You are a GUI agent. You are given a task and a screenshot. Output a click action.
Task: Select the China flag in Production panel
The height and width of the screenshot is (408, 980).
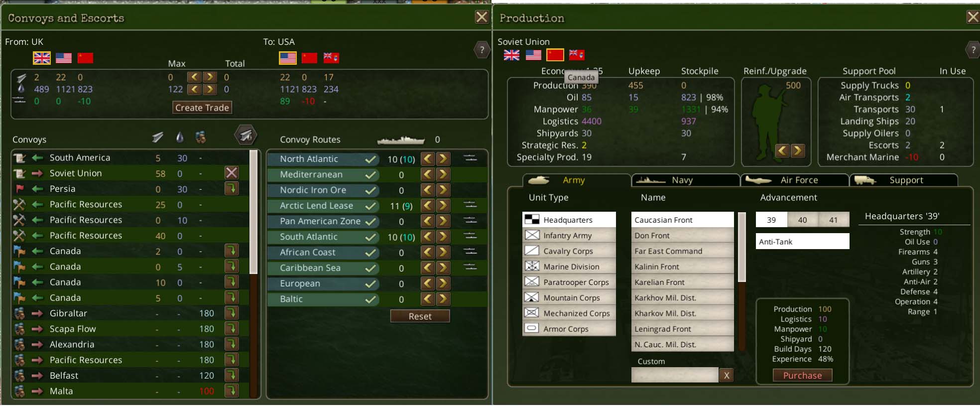[555, 55]
